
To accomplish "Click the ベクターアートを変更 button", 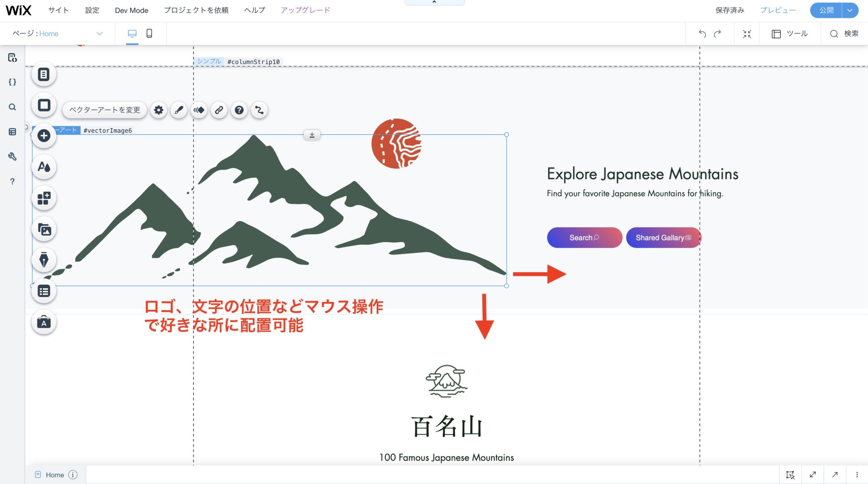I will pyautogui.click(x=105, y=110).
